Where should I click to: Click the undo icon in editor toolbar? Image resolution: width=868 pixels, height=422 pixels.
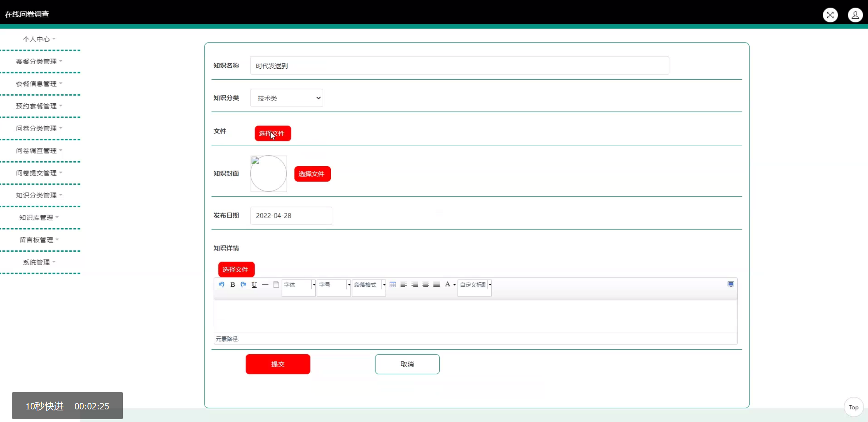coord(222,285)
